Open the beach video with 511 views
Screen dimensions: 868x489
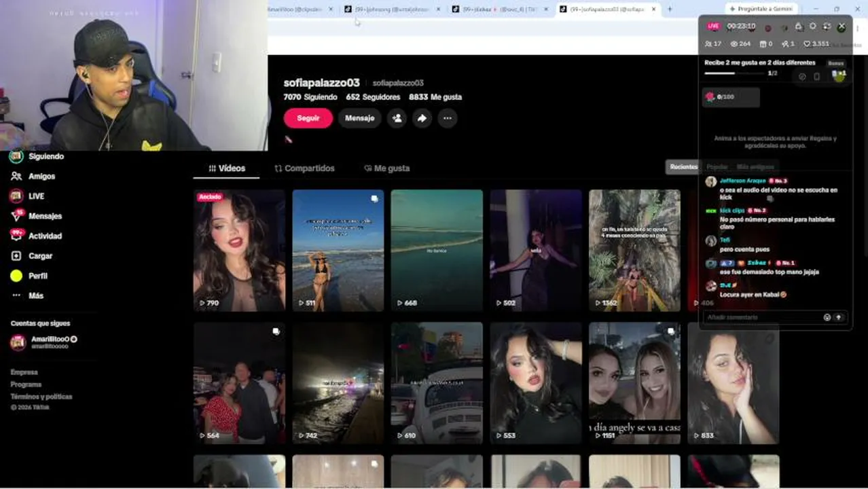338,250
